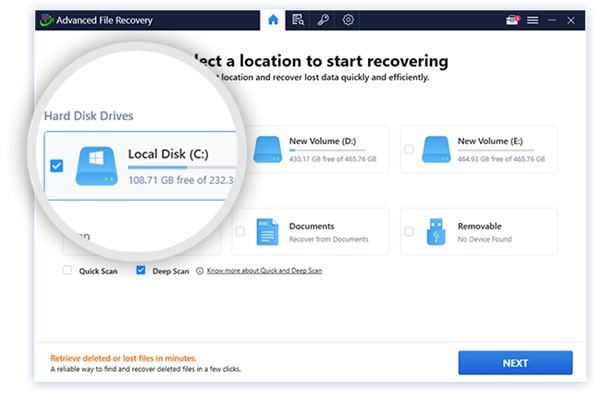
Task: Click the Hard Disk Drives heading
Action: tap(89, 116)
